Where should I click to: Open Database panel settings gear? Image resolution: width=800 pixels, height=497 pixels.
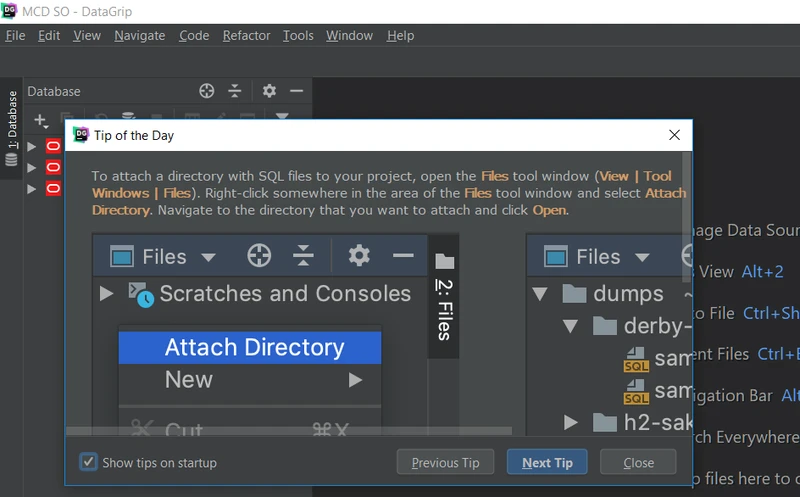(269, 91)
